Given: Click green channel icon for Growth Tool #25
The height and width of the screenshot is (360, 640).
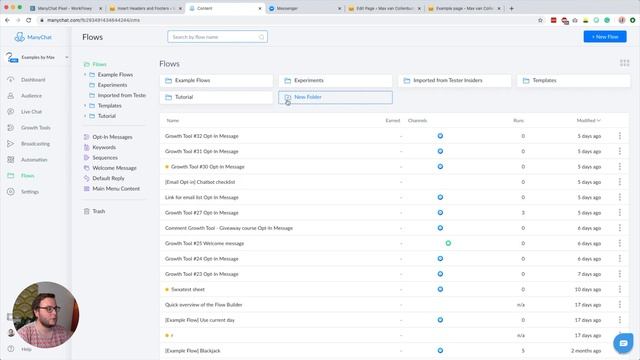Looking at the screenshot, I should point(448,243).
